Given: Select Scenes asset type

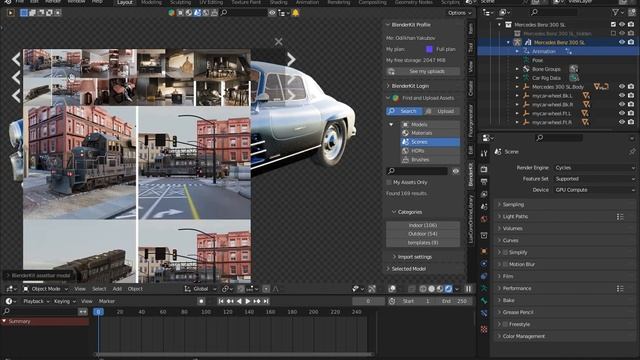Looking at the screenshot, I should coord(430,142).
